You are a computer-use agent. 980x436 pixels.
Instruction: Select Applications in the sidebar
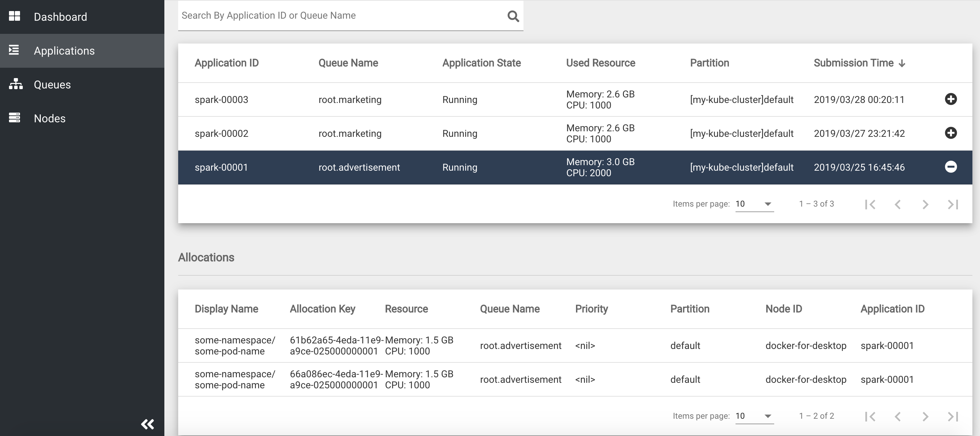pyautogui.click(x=82, y=51)
